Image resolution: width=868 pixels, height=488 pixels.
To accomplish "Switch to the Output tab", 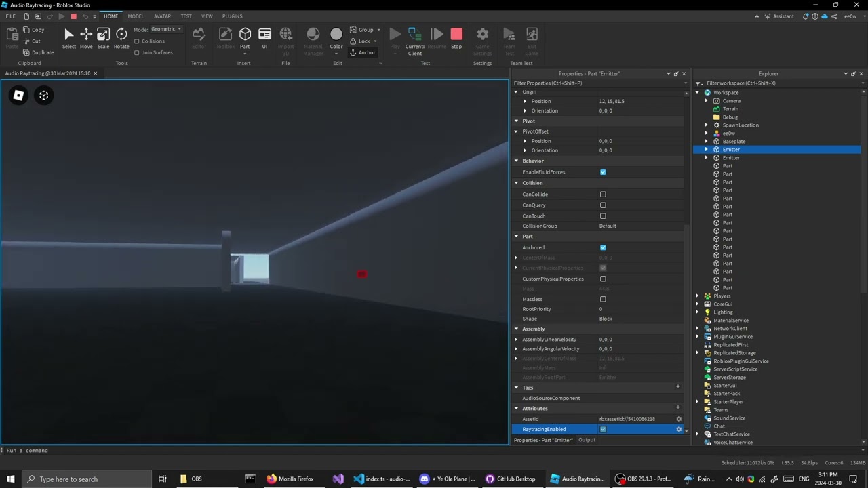I will click(x=587, y=440).
